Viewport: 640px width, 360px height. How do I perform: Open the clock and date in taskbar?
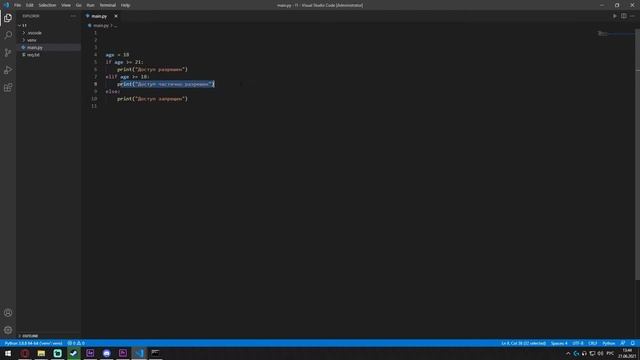627,353
